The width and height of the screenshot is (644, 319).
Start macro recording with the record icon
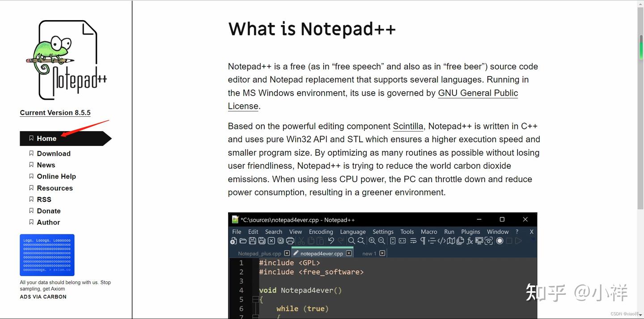pos(500,241)
